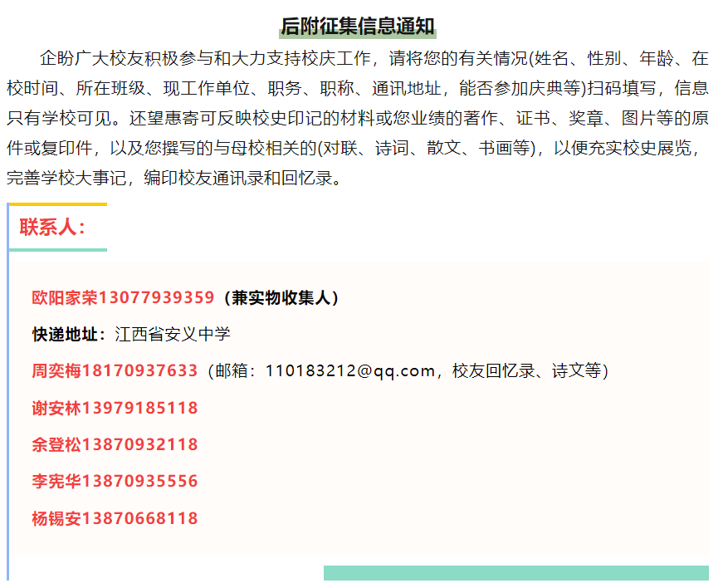This screenshot has height=588, width=728.
Task: Click the (兼实物收集人) note
Action: click(280, 297)
